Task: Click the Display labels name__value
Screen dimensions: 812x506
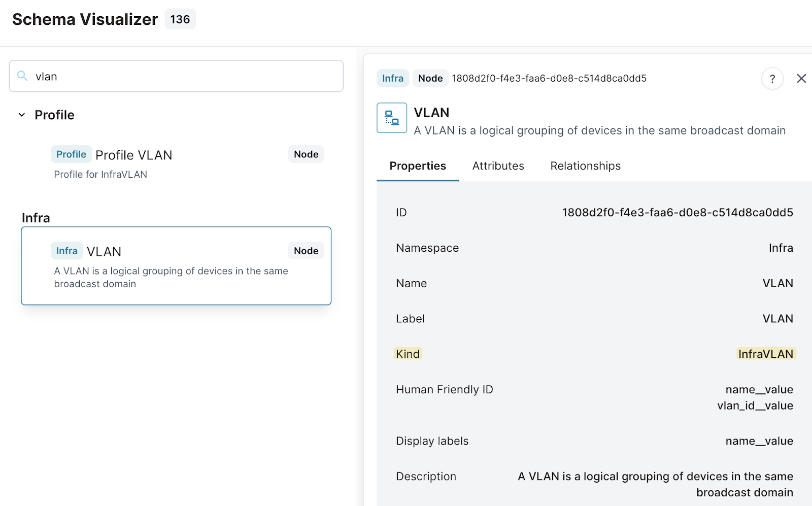Action: pyautogui.click(x=759, y=441)
